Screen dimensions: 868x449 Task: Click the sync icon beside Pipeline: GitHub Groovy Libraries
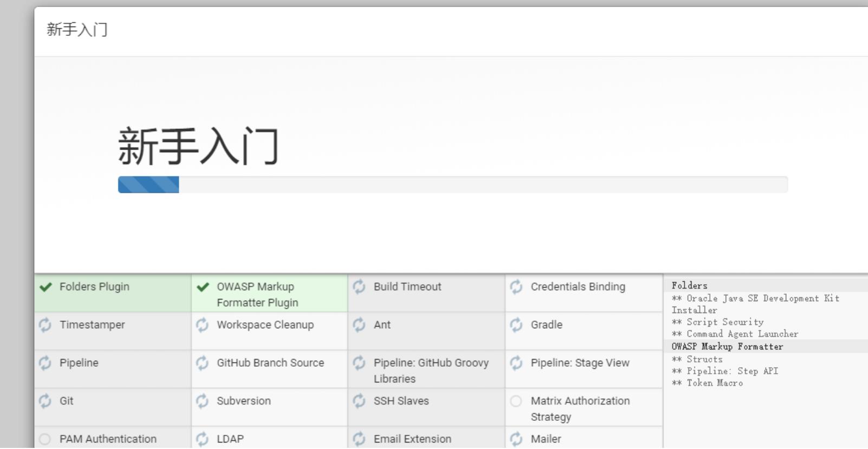(359, 362)
